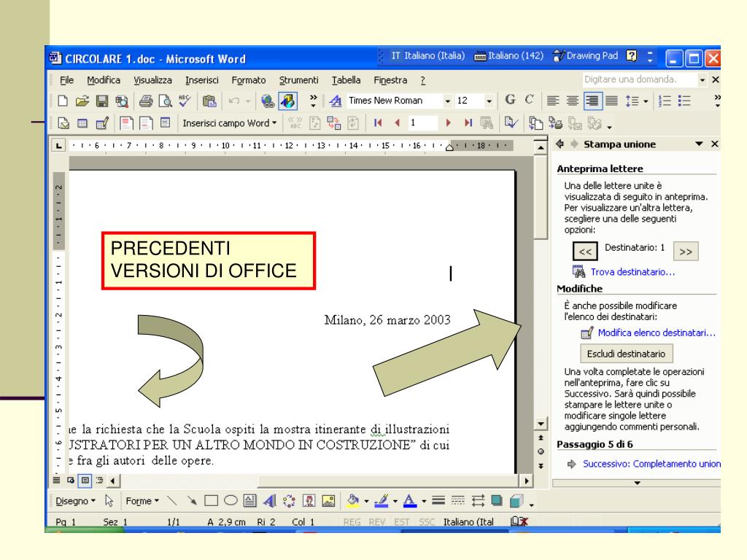Click the Escludi destinatario button
This screenshot has width=747, height=560.
coord(626,354)
